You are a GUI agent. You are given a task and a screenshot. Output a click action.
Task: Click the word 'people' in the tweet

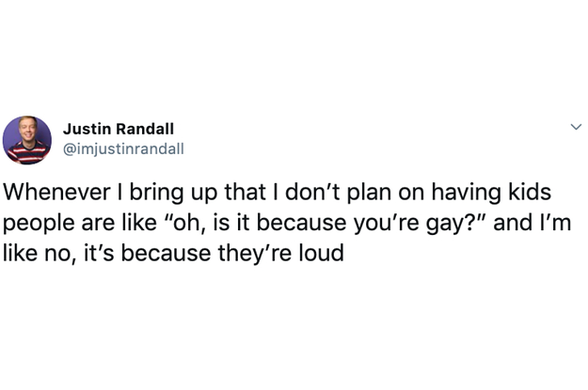coord(39,224)
